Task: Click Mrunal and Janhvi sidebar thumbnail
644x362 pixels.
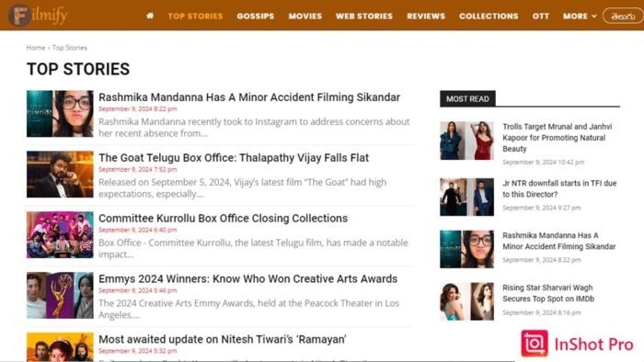Action: pos(467,141)
